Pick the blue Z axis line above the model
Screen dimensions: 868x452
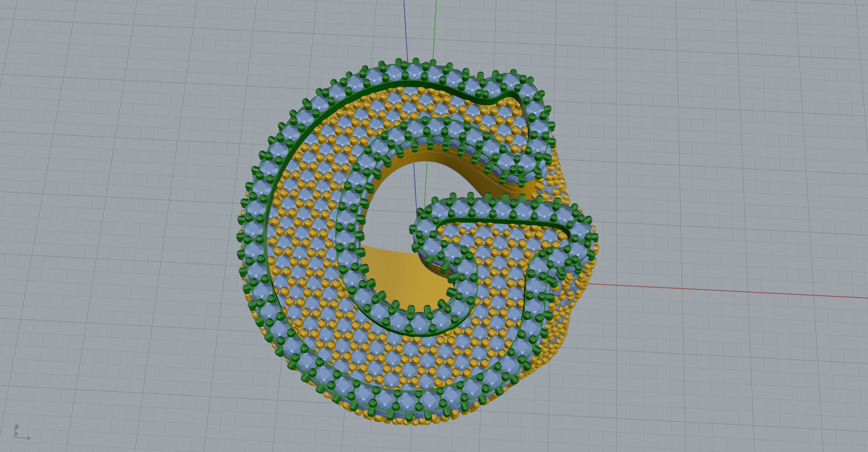(406, 31)
